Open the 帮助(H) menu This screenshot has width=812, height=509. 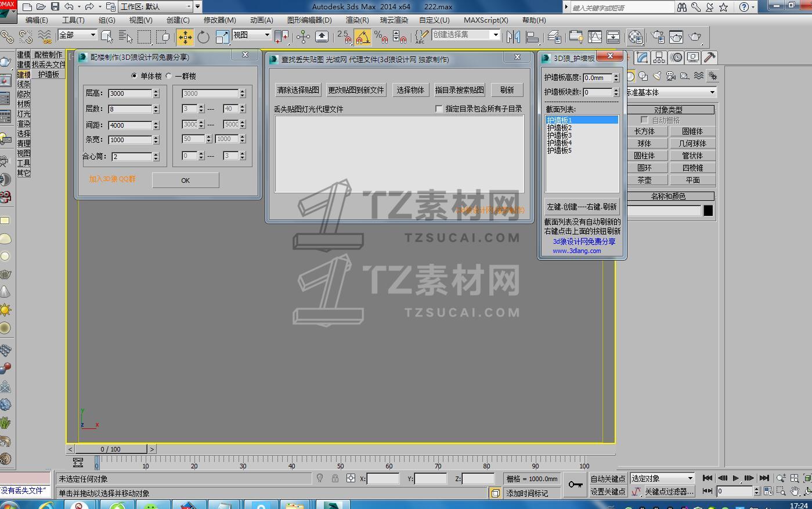[x=534, y=20]
